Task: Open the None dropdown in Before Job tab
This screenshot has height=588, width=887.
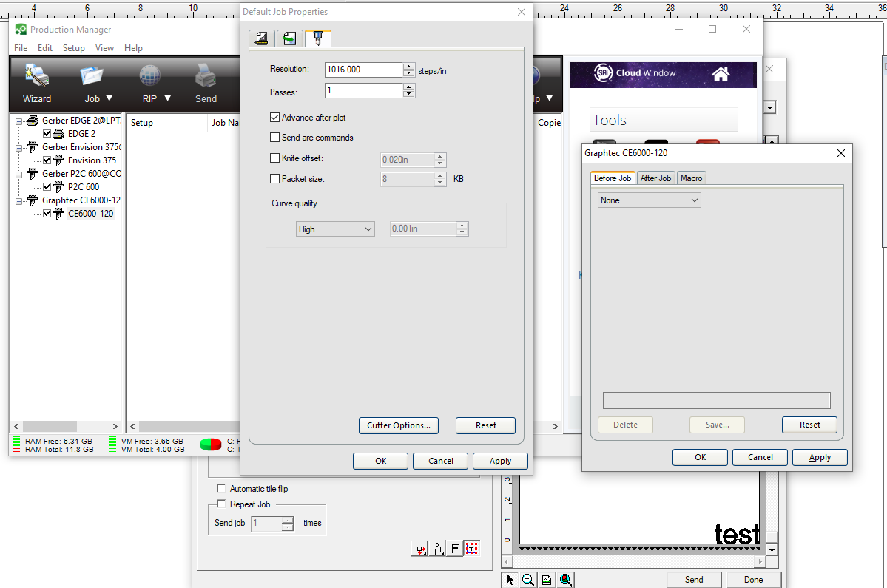Action: tap(650, 200)
